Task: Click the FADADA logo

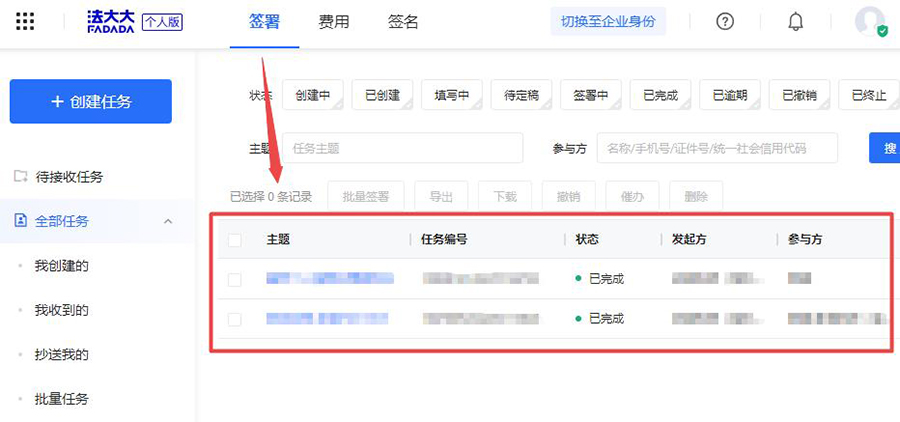Action: coord(111,22)
